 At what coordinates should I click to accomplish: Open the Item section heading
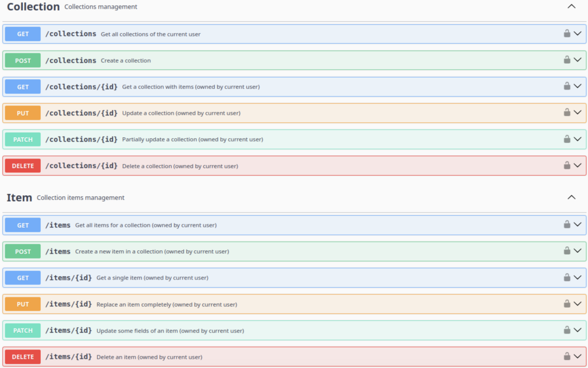click(20, 197)
